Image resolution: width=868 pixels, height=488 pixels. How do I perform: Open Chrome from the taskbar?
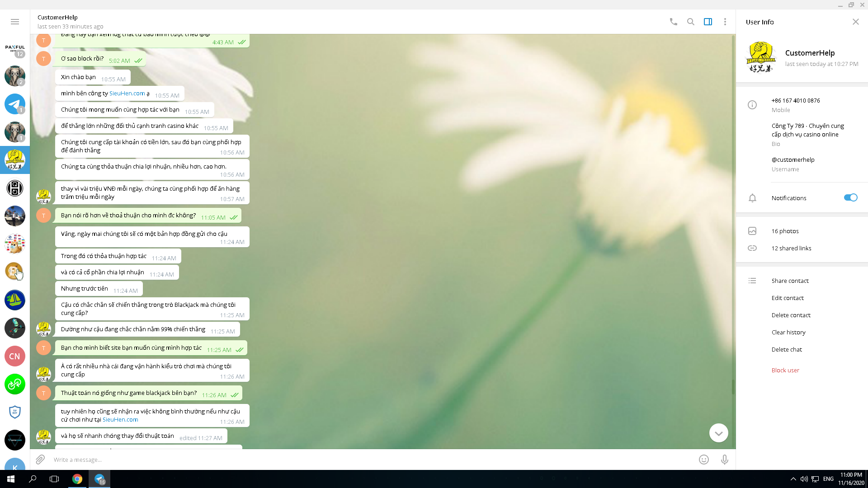[77, 479]
